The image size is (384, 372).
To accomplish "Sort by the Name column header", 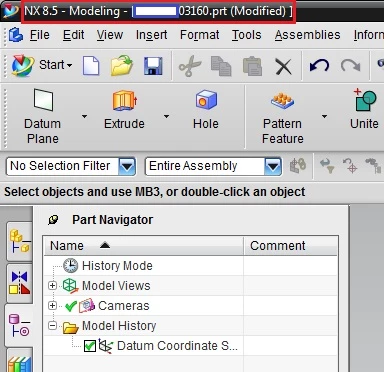I will [144, 246].
